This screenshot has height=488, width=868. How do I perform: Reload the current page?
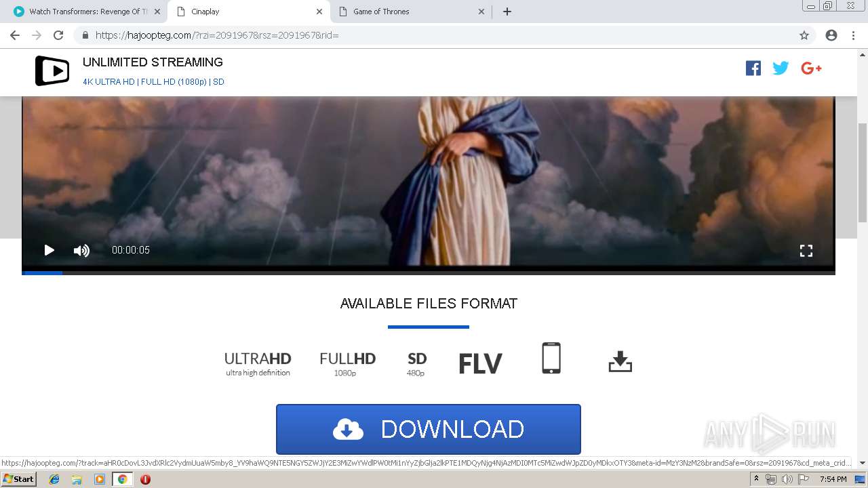[58, 35]
